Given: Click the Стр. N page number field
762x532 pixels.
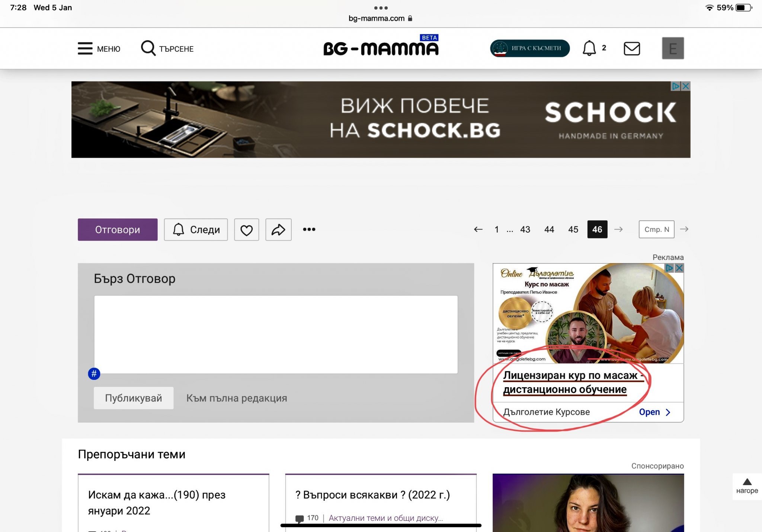Looking at the screenshot, I should click(656, 230).
